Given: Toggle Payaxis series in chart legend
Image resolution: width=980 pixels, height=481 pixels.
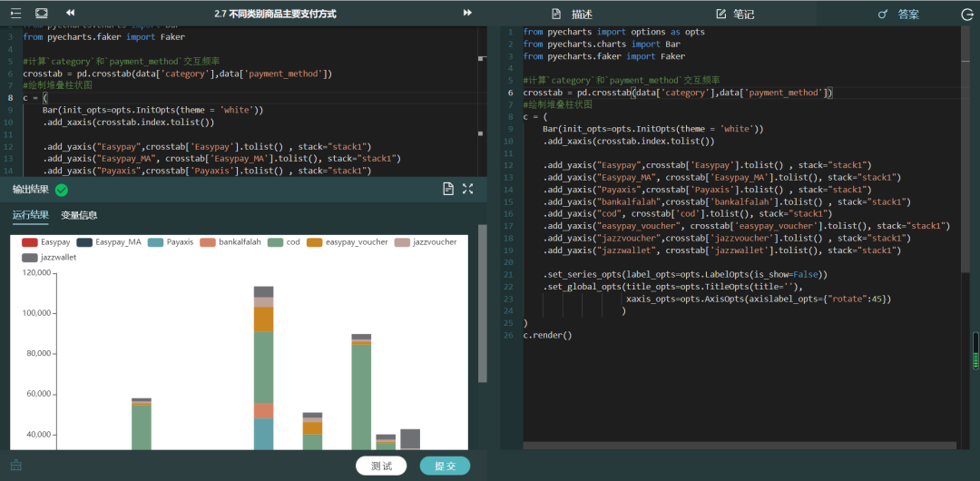Looking at the screenshot, I should (170, 242).
